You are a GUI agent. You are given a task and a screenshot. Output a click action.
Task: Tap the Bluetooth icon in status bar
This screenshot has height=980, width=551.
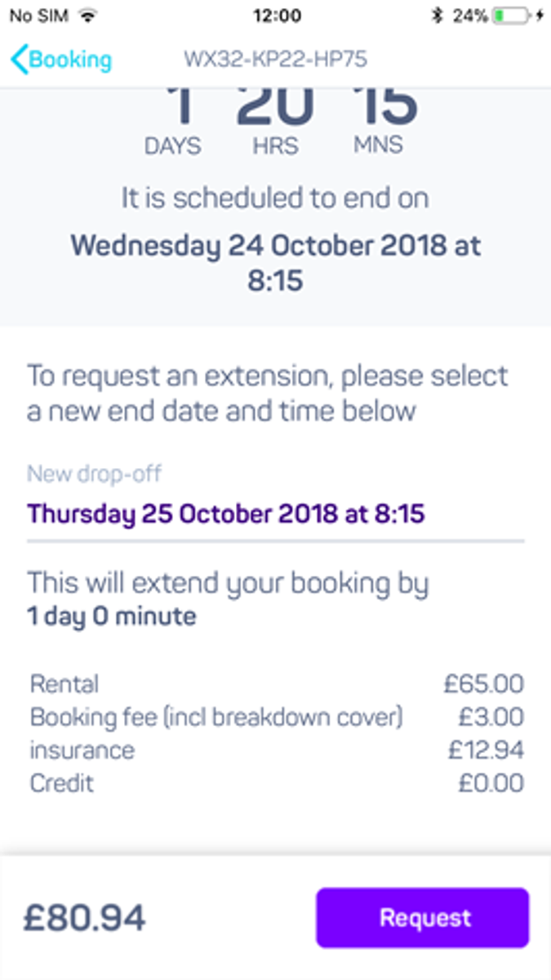click(x=436, y=13)
